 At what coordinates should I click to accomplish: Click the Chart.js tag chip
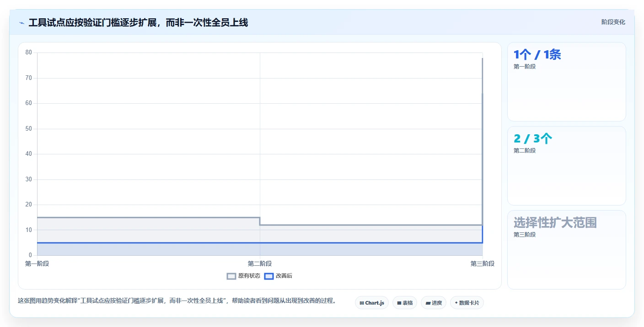tap(372, 303)
